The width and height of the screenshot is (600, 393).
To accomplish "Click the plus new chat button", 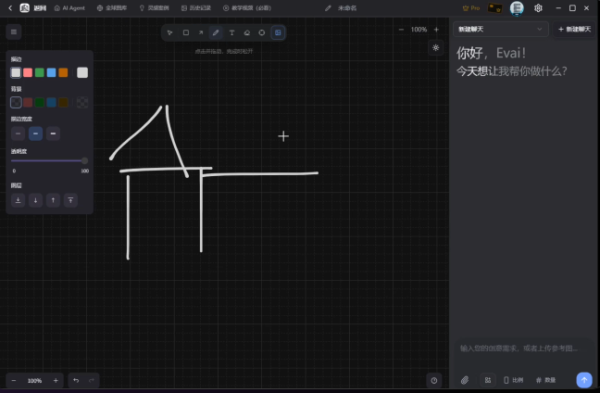I will tap(574, 29).
